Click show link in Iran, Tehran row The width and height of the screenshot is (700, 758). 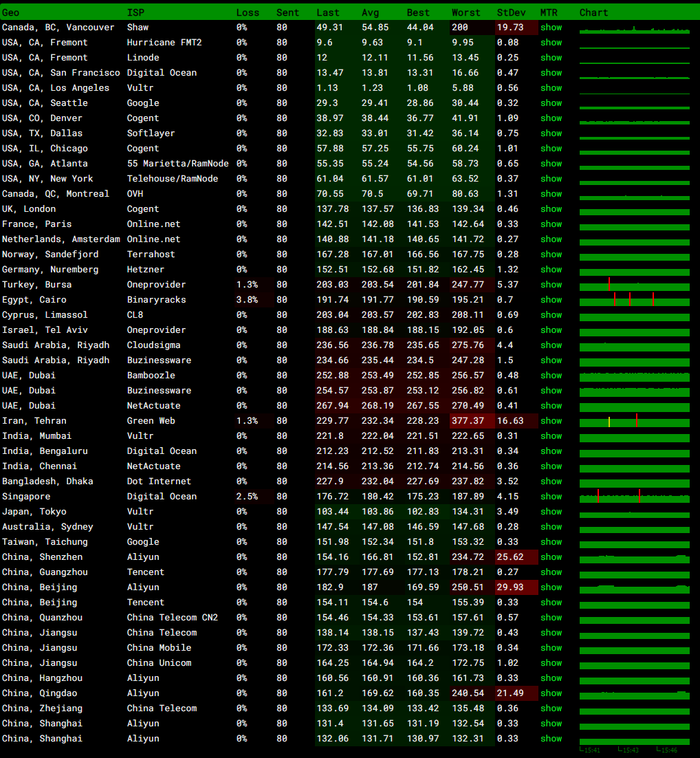click(x=551, y=421)
